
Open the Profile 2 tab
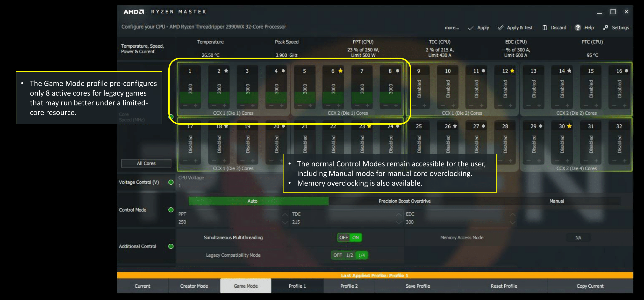coord(349,286)
